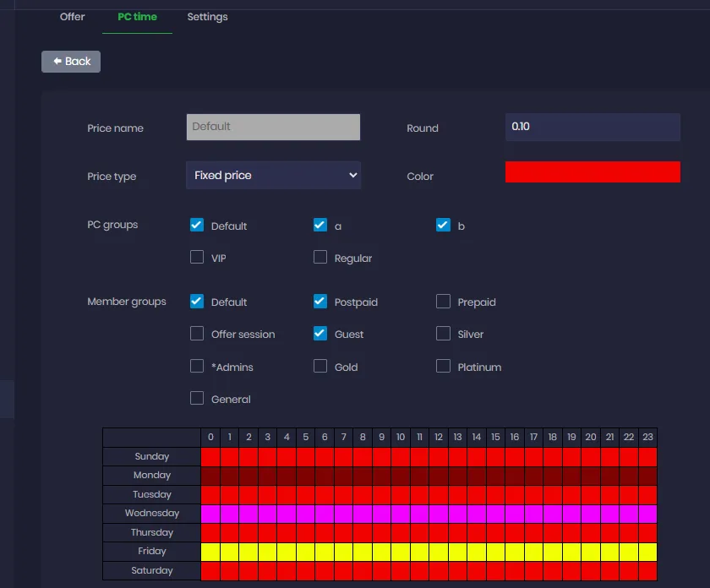Click the hour 7 column header
The height and width of the screenshot is (588, 710).
(344, 438)
